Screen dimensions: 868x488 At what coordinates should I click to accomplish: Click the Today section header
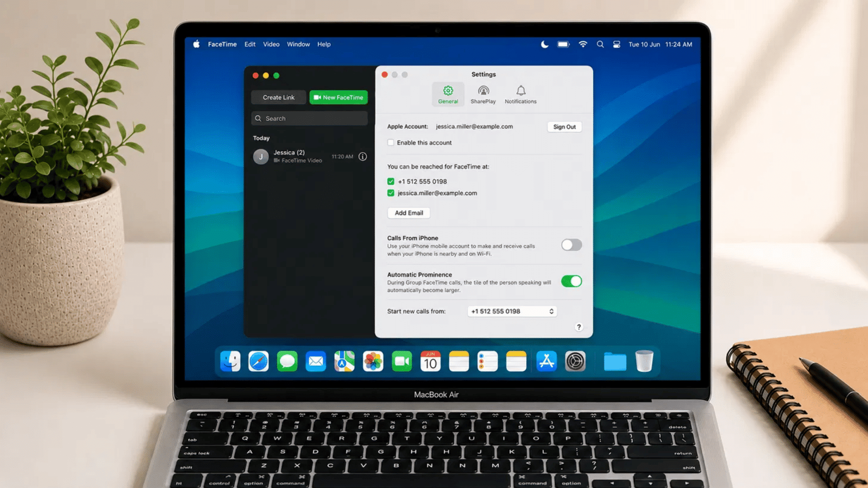coord(261,138)
